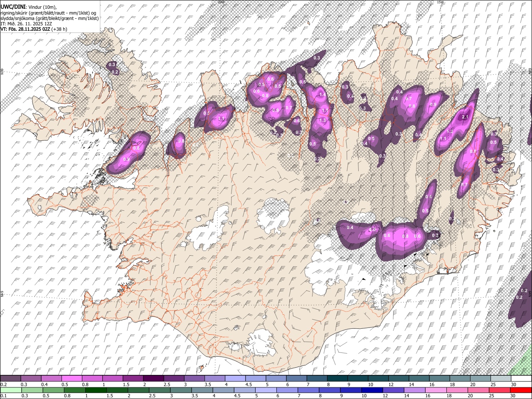Click the 'slydda/snjókoma' header line
Image resolution: width=532 pixels, height=399 pixels.
[x=50, y=18]
